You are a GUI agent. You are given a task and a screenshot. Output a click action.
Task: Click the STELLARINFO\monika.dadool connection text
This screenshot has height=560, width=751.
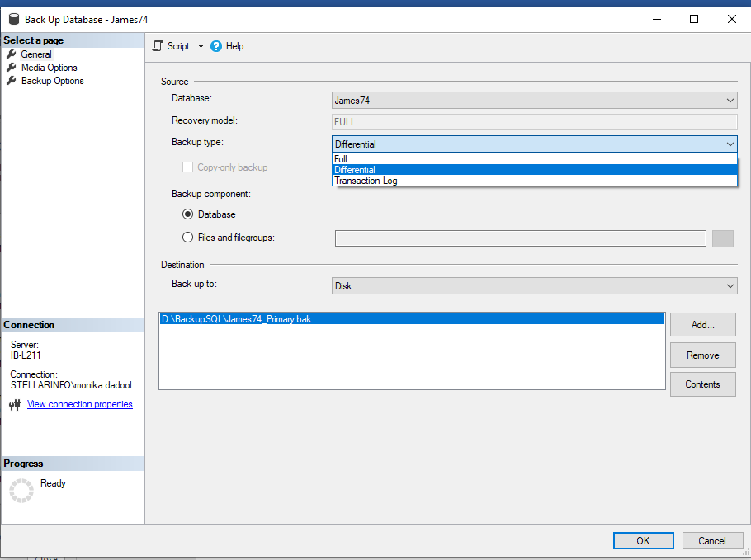(x=71, y=385)
